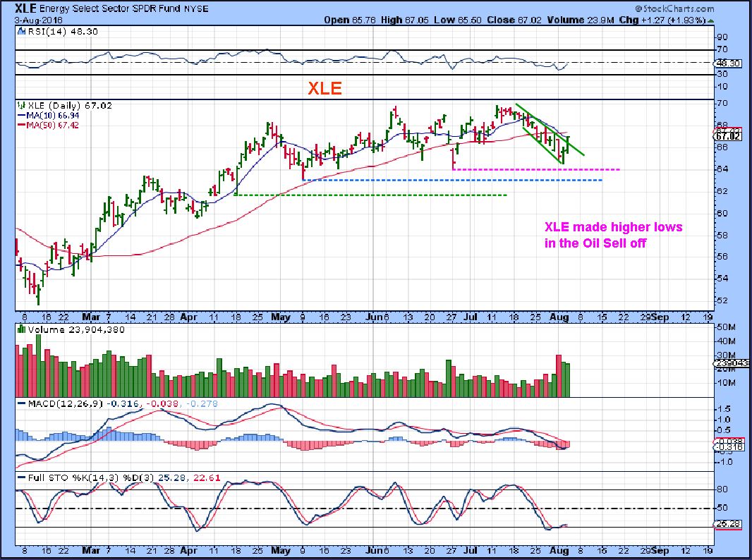This screenshot has height=560, width=752.
Task: Click the "MACD(12,26,9)" legend label
Action: point(65,403)
